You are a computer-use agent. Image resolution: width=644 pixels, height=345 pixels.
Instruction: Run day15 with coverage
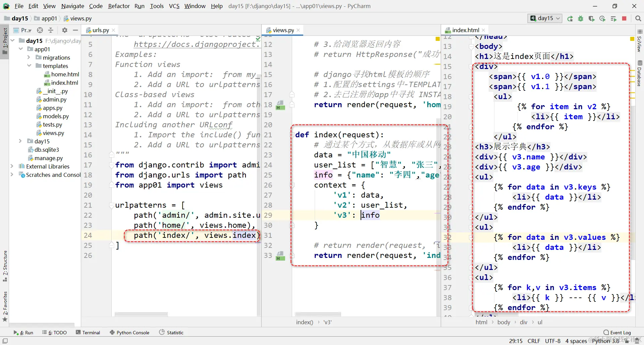pyautogui.click(x=592, y=19)
